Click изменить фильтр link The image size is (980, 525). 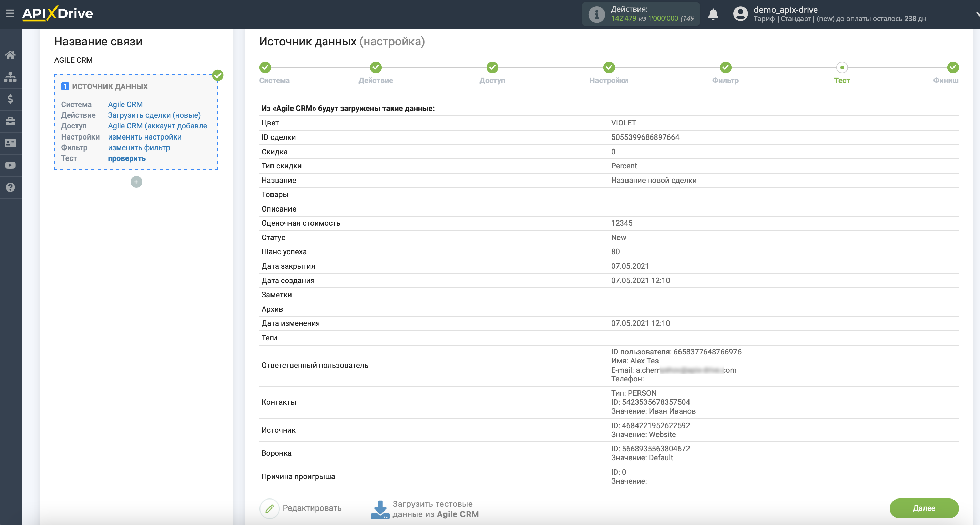pyautogui.click(x=139, y=147)
